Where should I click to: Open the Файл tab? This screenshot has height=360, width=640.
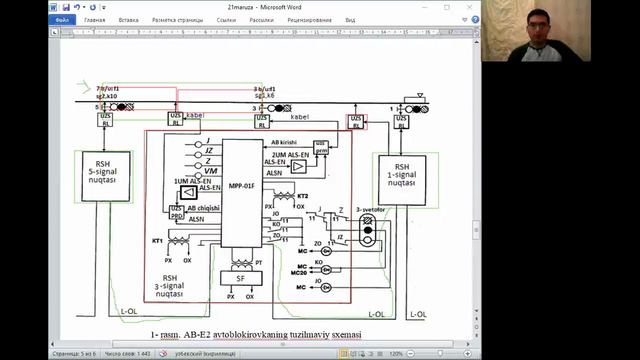coord(62,20)
